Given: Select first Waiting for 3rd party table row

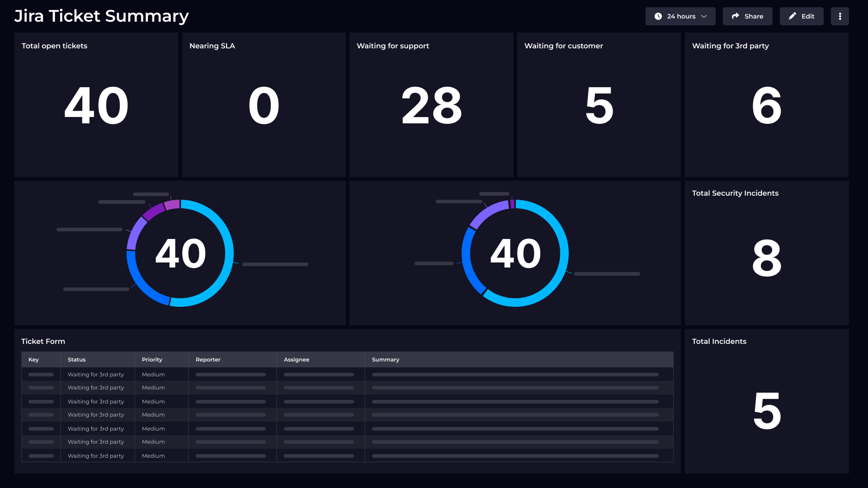Looking at the screenshot, I should pyautogui.click(x=96, y=375).
